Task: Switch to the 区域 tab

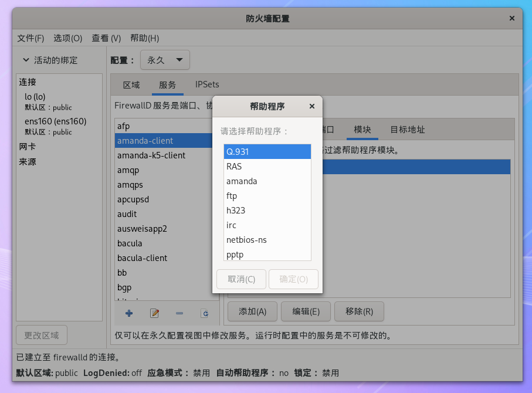Action: (x=130, y=84)
